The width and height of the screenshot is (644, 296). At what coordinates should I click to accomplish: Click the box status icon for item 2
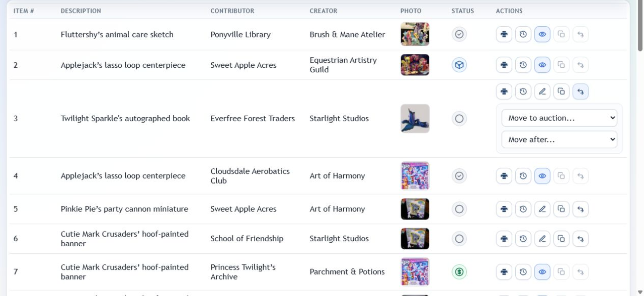(x=459, y=65)
